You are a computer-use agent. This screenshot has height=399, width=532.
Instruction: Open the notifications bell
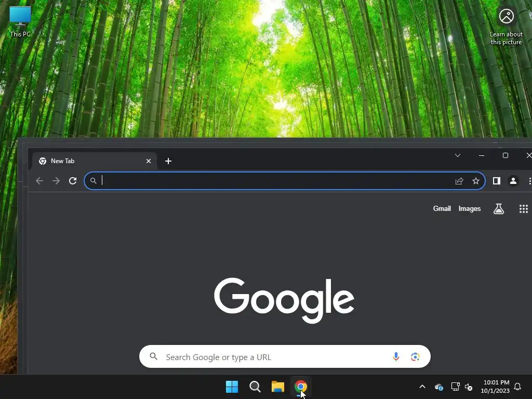pyautogui.click(x=517, y=387)
